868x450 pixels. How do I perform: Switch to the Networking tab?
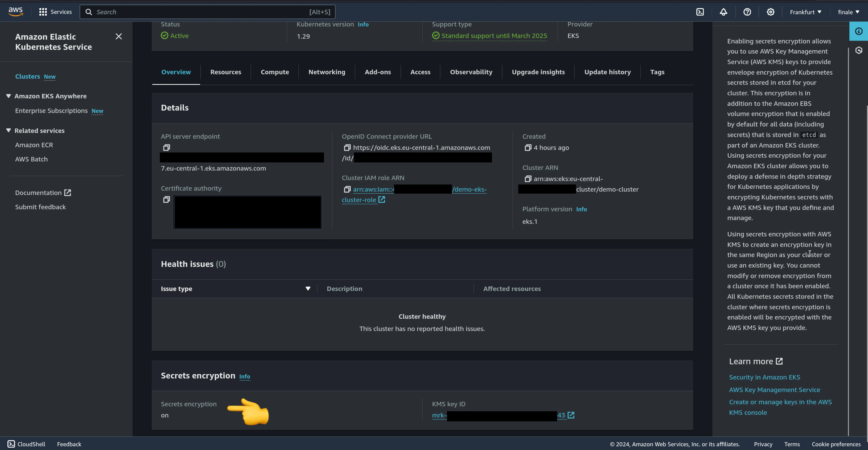pyautogui.click(x=327, y=72)
